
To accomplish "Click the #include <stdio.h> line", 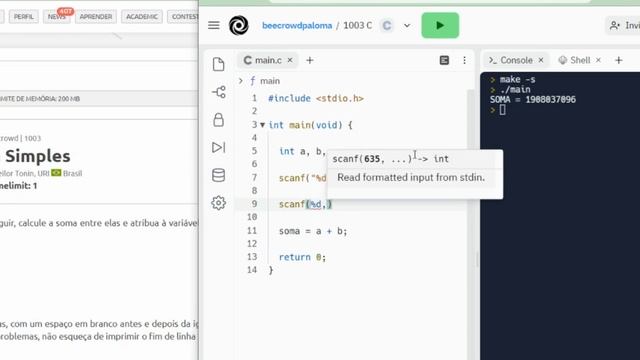I will pos(316,98).
